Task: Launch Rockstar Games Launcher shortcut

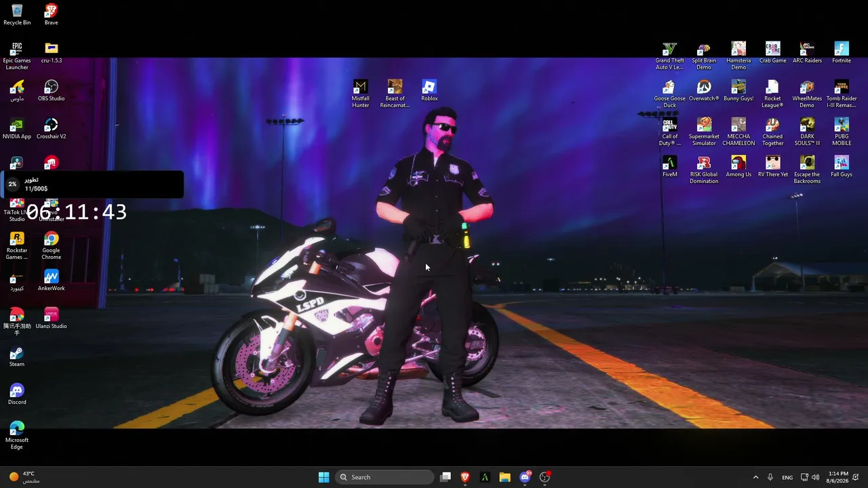Action: point(17,245)
